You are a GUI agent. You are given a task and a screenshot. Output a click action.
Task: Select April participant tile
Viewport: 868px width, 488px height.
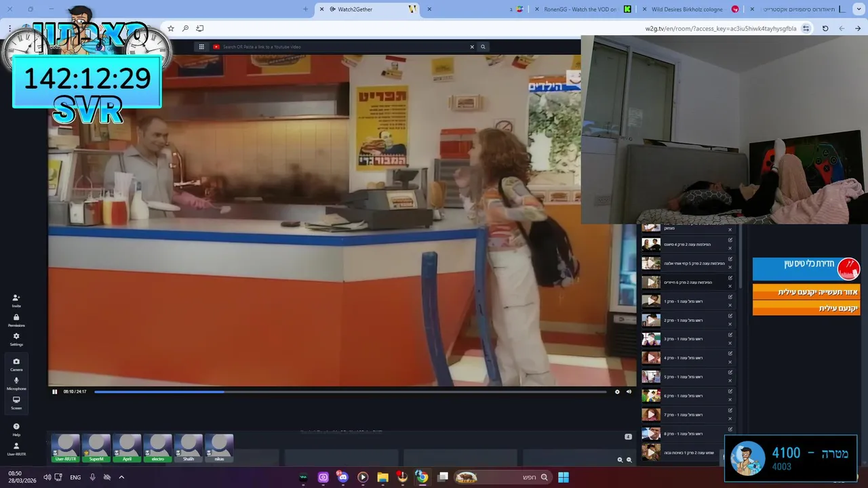click(x=127, y=448)
